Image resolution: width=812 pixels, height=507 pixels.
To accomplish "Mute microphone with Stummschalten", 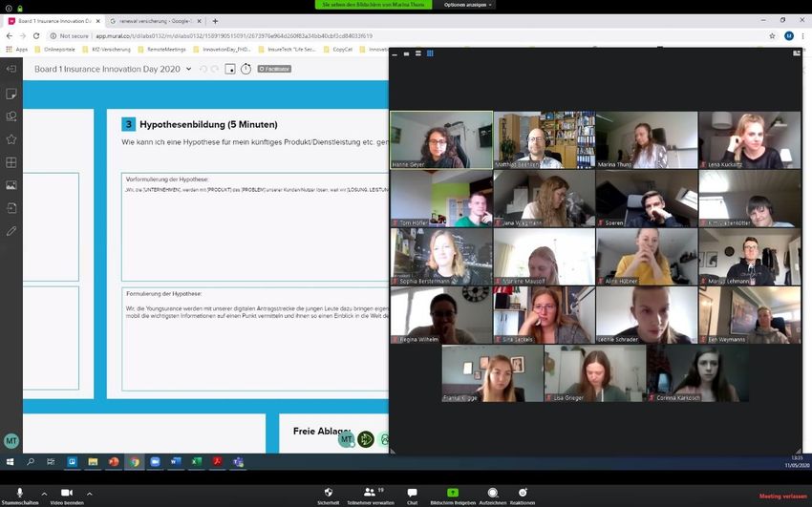I will pos(19,495).
